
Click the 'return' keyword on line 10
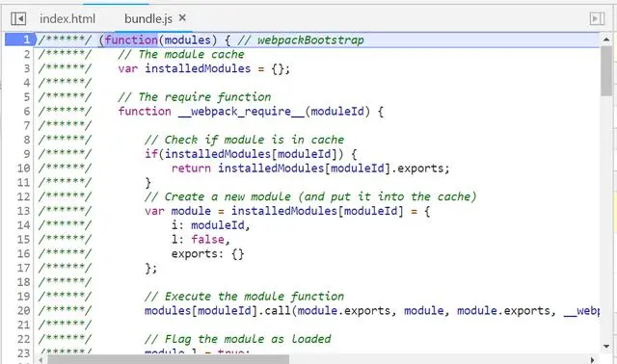coord(191,169)
